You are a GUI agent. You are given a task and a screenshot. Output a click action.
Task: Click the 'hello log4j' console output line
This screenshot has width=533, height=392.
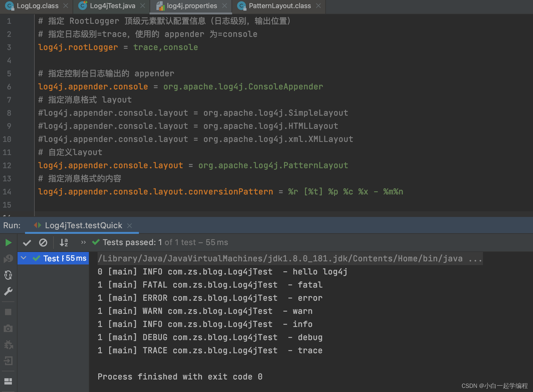[x=222, y=272]
